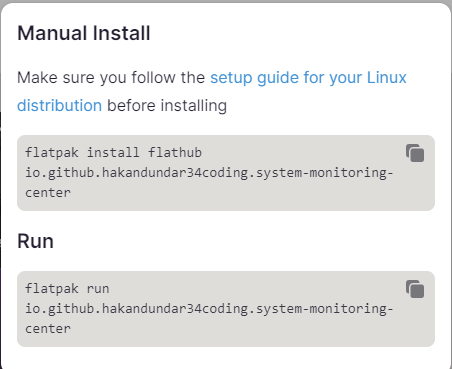Dismiss the dialog by clicking the dimmed backdrop

[x=226, y=1]
